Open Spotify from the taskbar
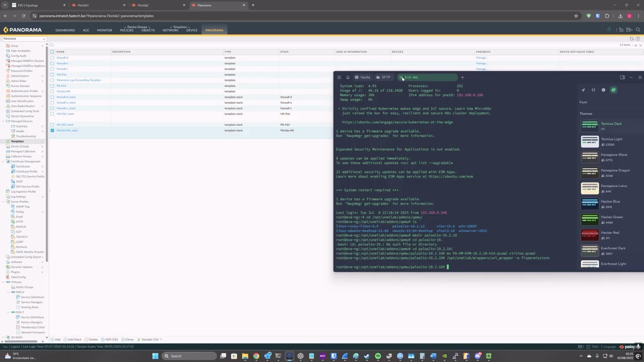The image size is (644, 362). (x=378, y=356)
